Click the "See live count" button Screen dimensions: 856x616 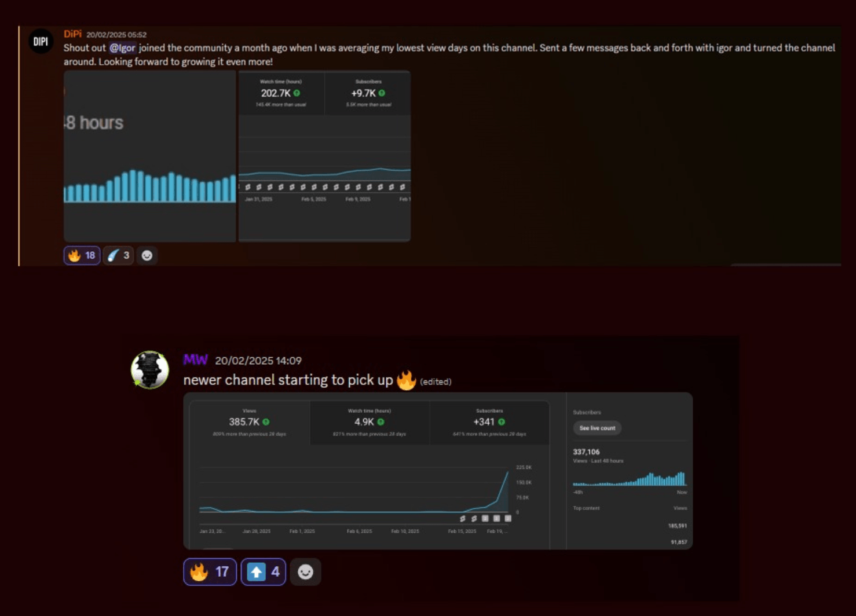pyautogui.click(x=597, y=428)
